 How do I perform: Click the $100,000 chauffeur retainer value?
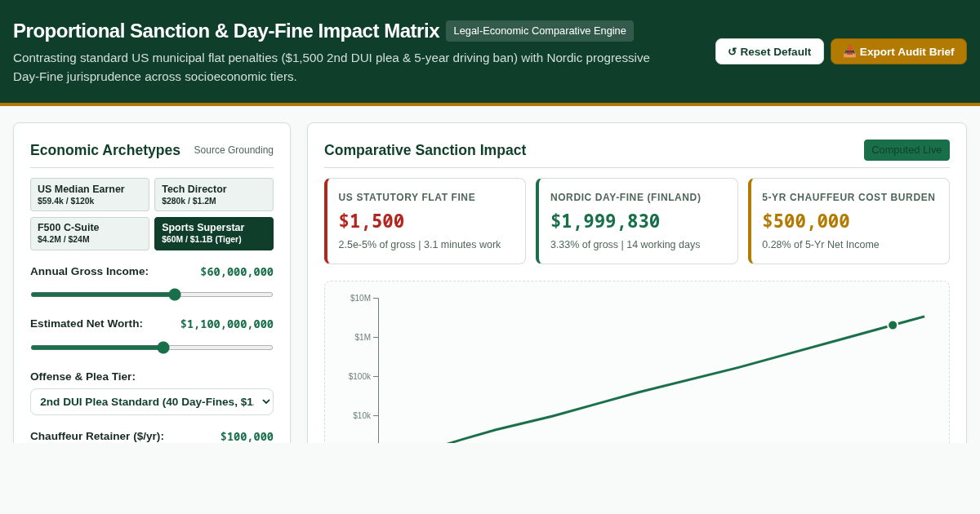[247, 436]
